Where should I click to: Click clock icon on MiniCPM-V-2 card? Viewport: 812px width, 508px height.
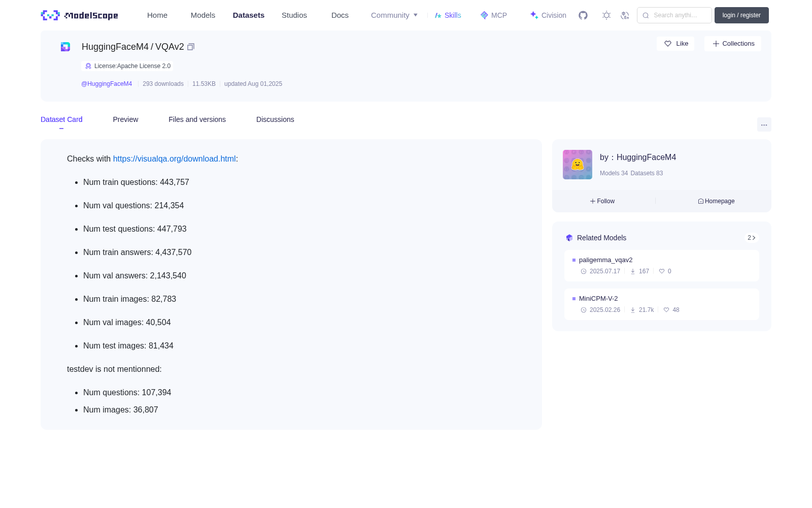tap(584, 310)
